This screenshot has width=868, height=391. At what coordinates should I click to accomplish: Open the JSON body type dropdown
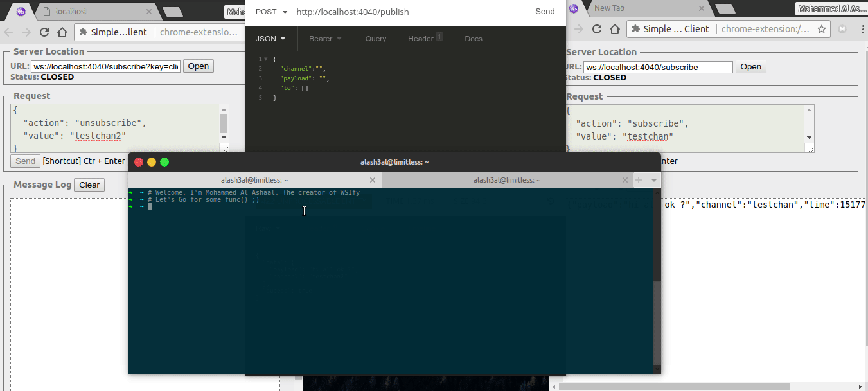pyautogui.click(x=270, y=39)
